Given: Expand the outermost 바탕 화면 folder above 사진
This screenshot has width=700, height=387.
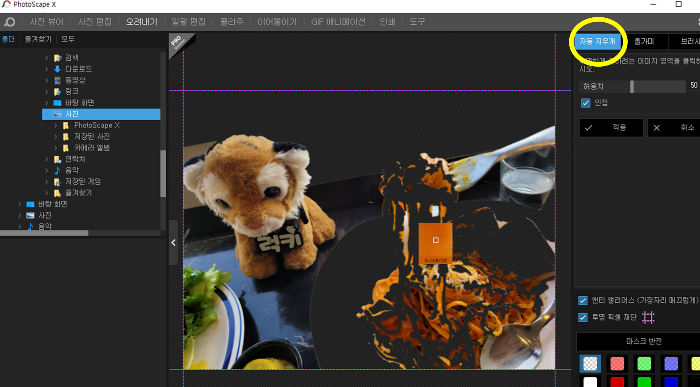Looking at the screenshot, I should 20,204.
